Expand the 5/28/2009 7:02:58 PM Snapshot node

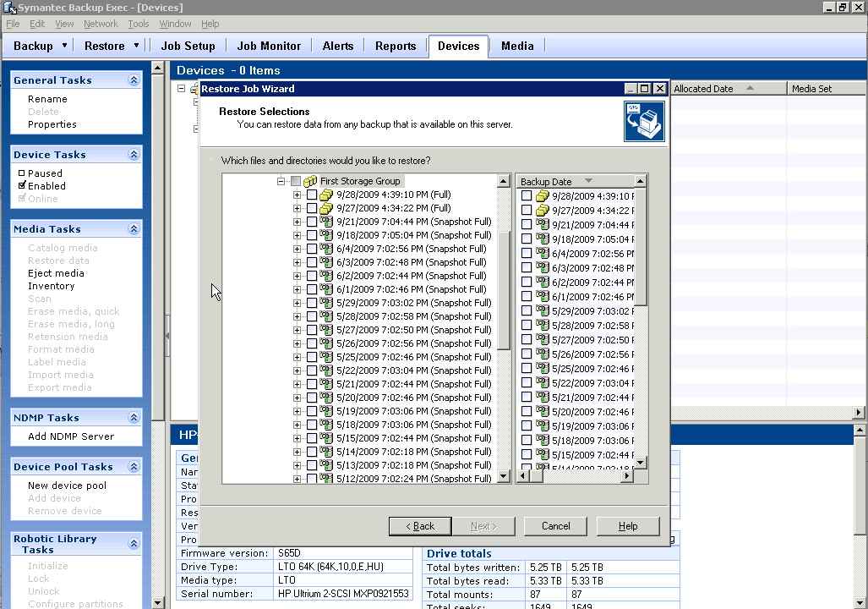[298, 316]
